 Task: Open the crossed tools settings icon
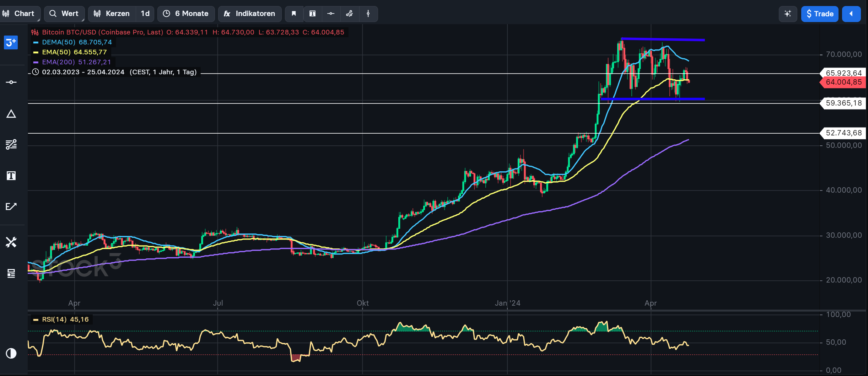(x=11, y=242)
